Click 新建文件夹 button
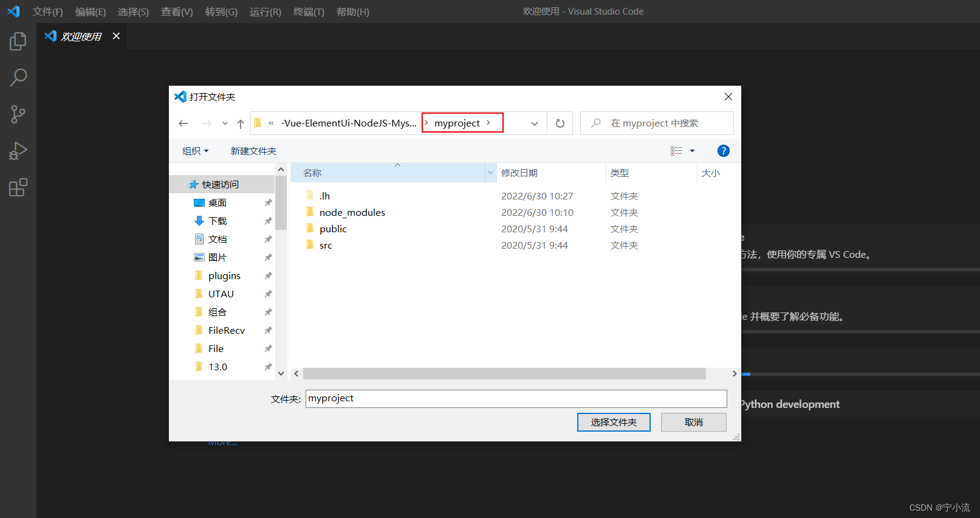 253,151
